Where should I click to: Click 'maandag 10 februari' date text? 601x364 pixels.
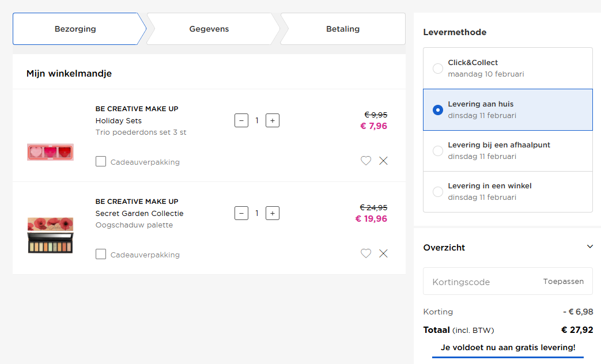[x=486, y=74]
